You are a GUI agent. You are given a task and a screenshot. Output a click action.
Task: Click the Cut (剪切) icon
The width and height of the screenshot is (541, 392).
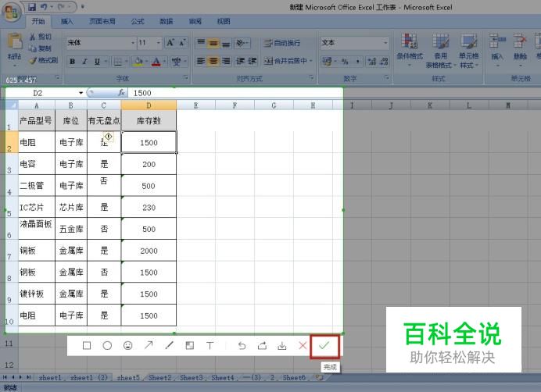coord(32,37)
